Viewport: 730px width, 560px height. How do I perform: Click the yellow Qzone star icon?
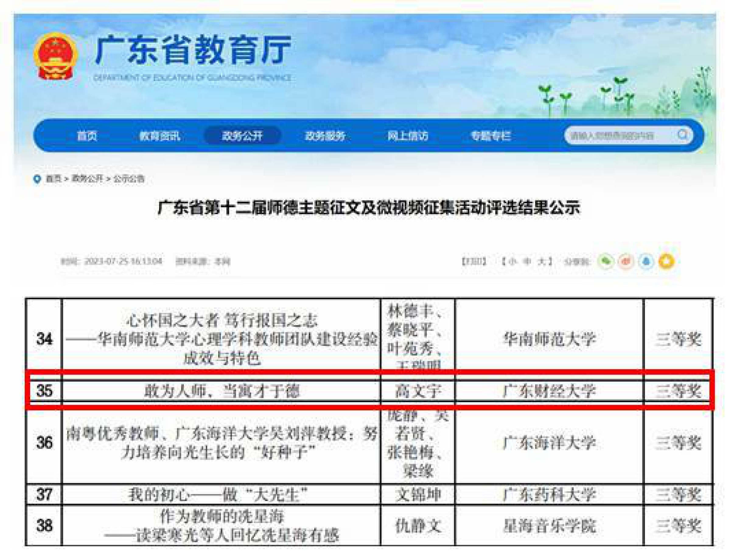(666, 261)
